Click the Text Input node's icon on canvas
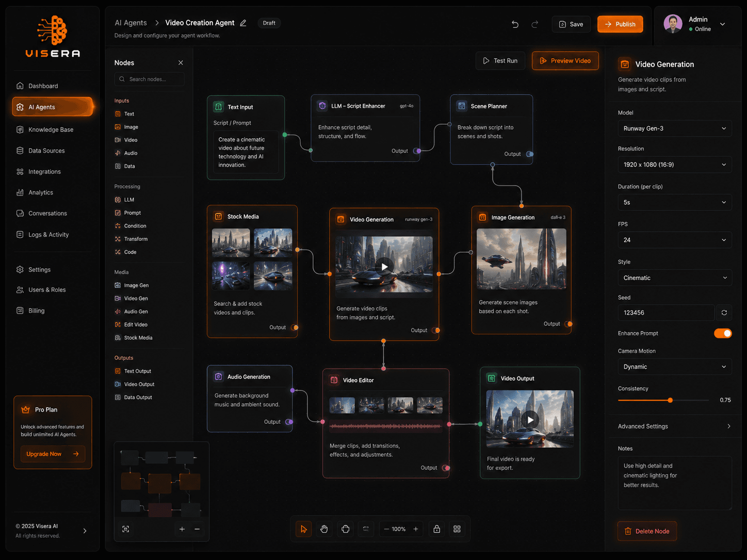The width and height of the screenshot is (747, 560). click(218, 107)
